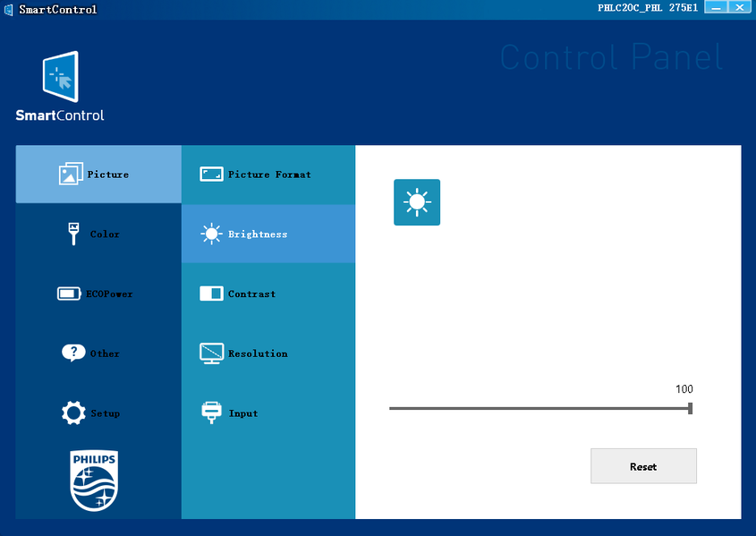Screen dimensions: 756x536
Task: Click the large brightness sun tile
Action: (417, 202)
